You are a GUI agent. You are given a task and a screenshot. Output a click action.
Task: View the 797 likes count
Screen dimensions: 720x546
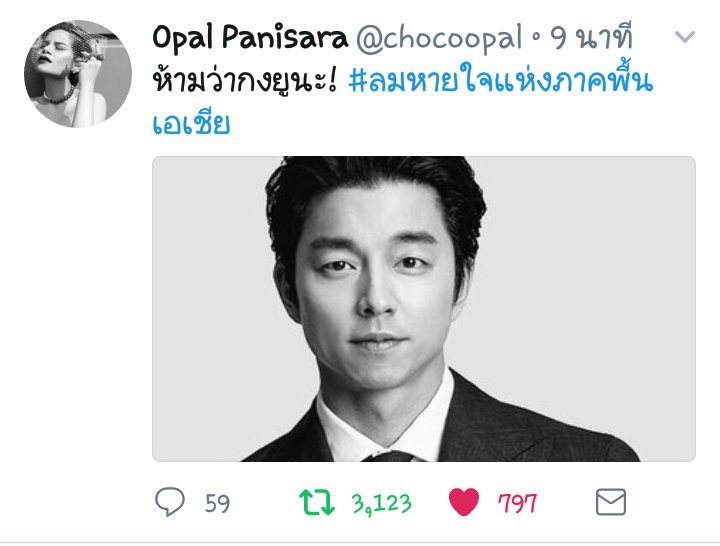(518, 503)
